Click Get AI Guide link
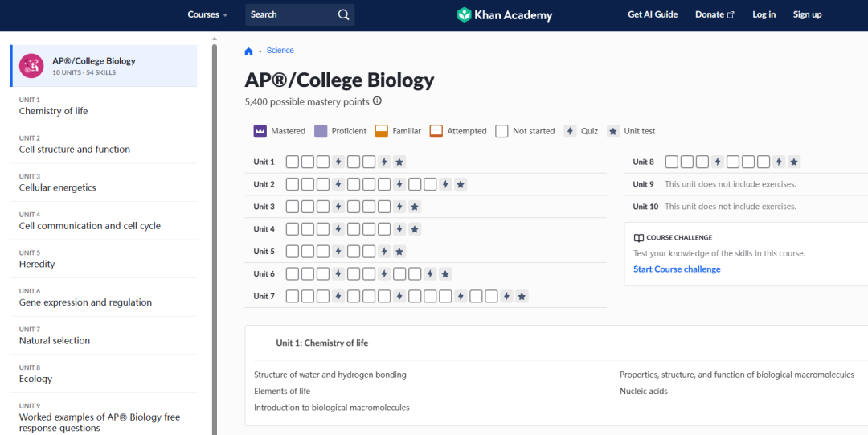This screenshot has width=868, height=435. pyautogui.click(x=653, y=15)
